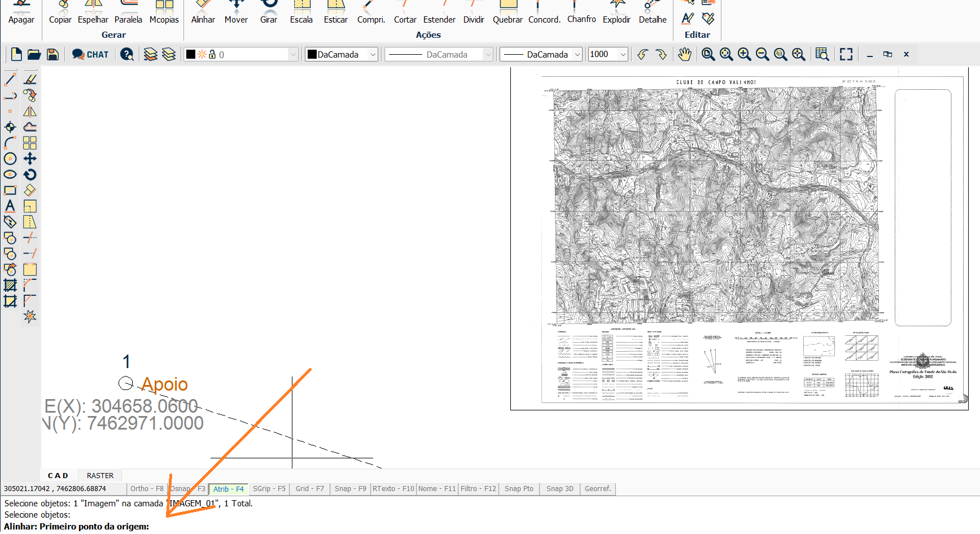The height and width of the screenshot is (534, 980).
Task: Open the CHAT assistant
Action: pos(90,54)
